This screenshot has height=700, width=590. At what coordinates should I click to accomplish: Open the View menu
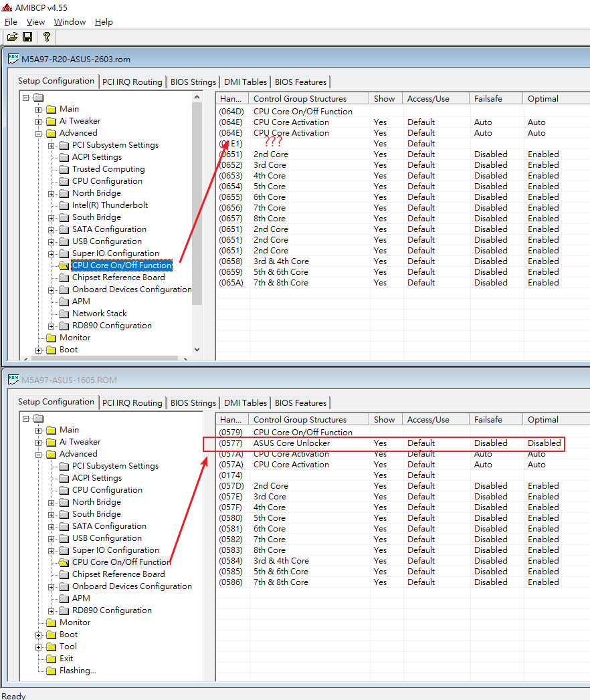click(35, 22)
